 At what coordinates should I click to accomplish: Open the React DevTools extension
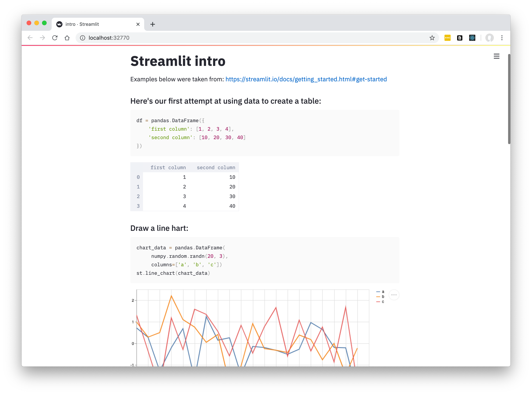tap(472, 38)
